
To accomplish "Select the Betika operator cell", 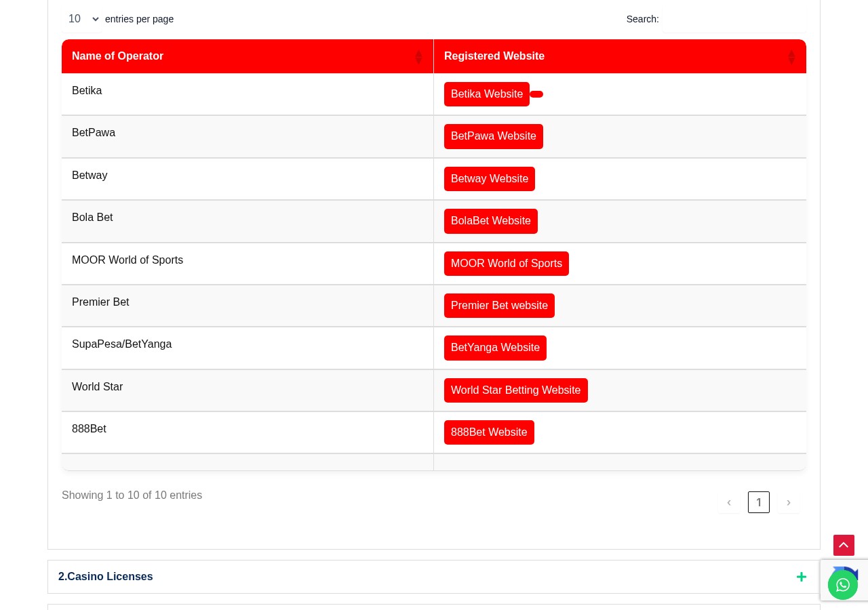I will (248, 94).
